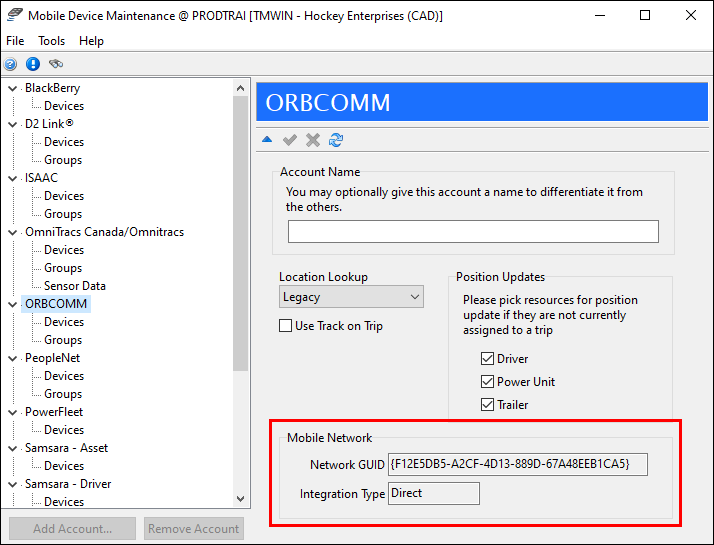Click the blue question mark help icon
Screen dimensions: 714x545
tap(10, 64)
